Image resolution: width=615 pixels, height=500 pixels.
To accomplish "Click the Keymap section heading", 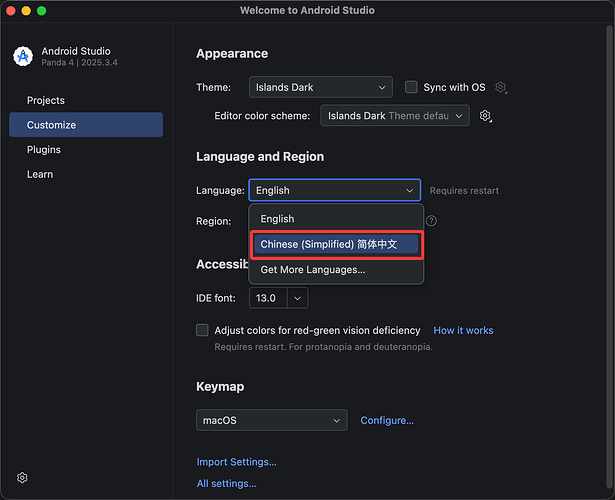I will coord(220,387).
